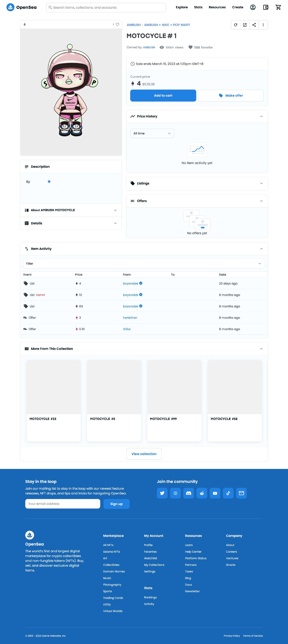Open owner AMBUSH profile link
This screenshot has width=288, height=644.
tap(149, 47)
